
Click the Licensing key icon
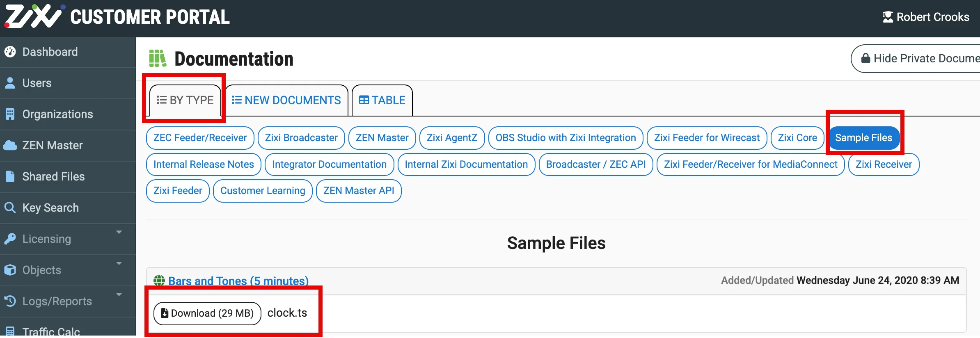click(10, 239)
